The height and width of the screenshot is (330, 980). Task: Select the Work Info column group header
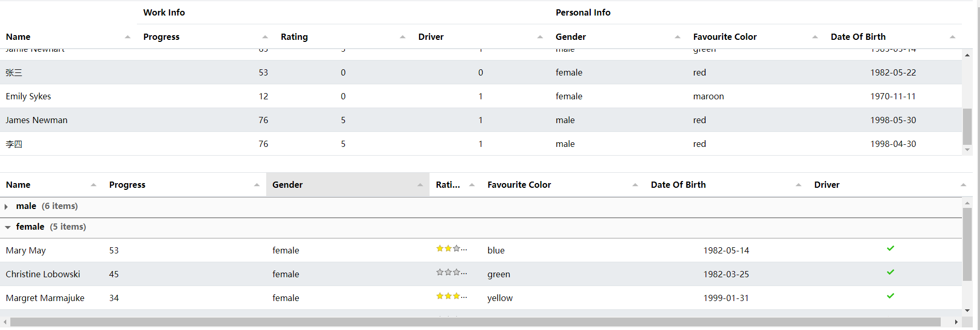pyautogui.click(x=164, y=12)
